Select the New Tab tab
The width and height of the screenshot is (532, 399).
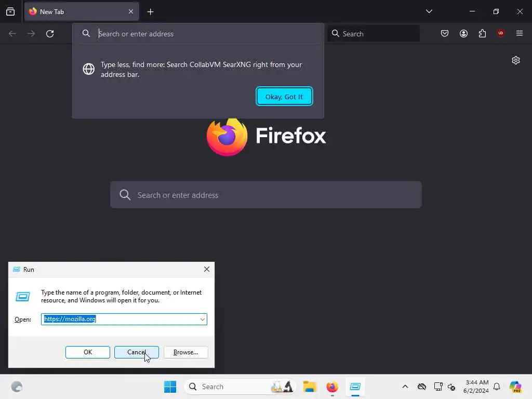82,11
